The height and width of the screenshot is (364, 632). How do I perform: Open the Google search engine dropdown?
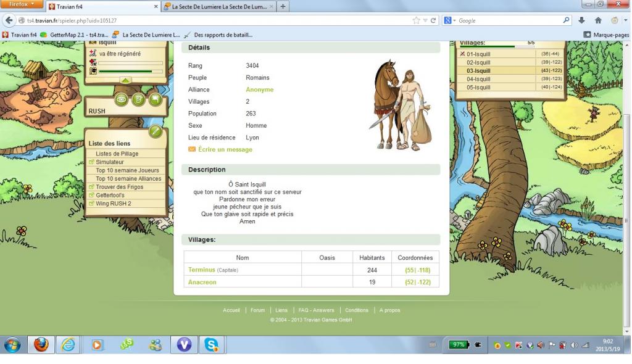click(x=449, y=20)
